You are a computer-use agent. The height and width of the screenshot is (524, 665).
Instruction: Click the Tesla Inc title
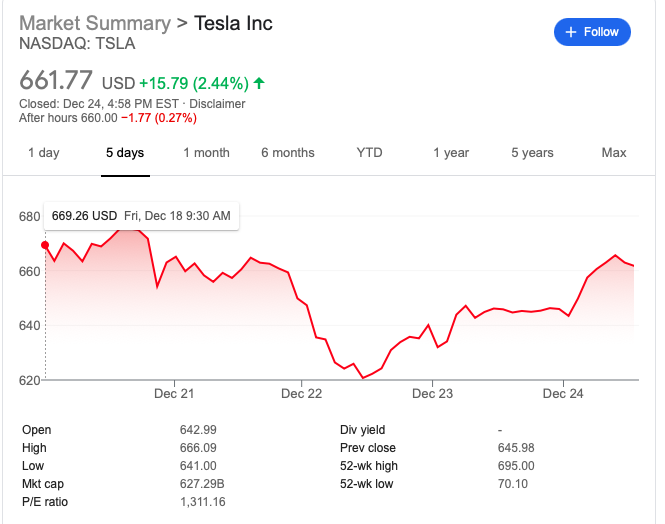click(233, 23)
